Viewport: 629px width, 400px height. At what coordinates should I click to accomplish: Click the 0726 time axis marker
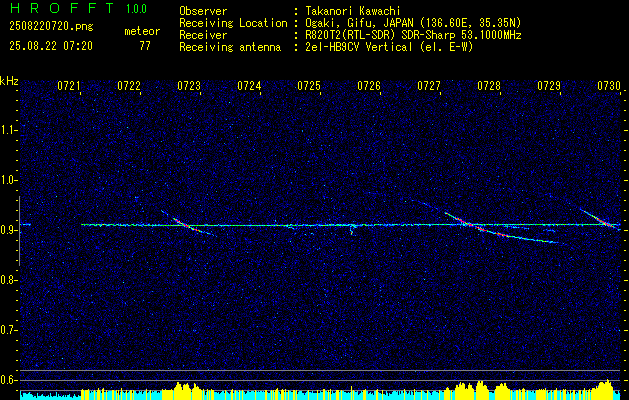(369, 86)
